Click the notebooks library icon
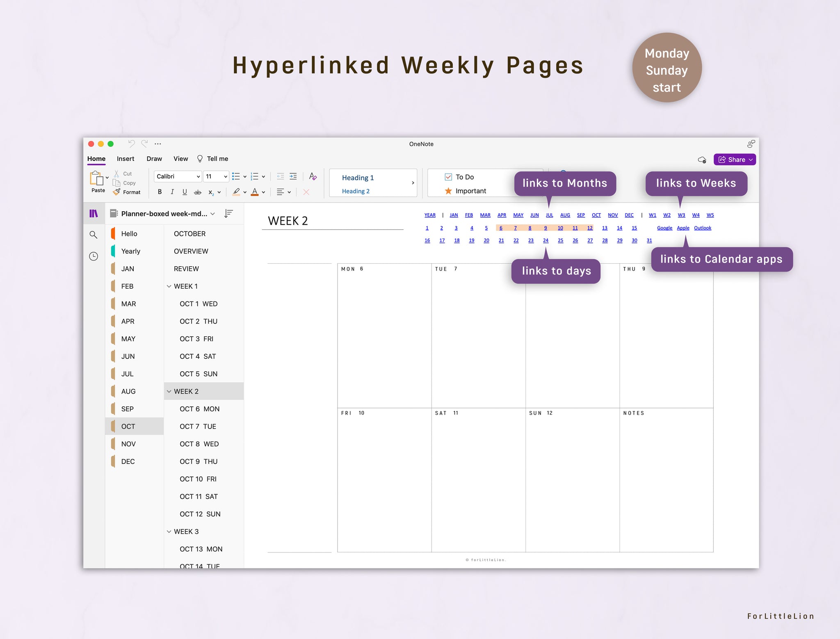The width and height of the screenshot is (840, 639). tap(94, 213)
